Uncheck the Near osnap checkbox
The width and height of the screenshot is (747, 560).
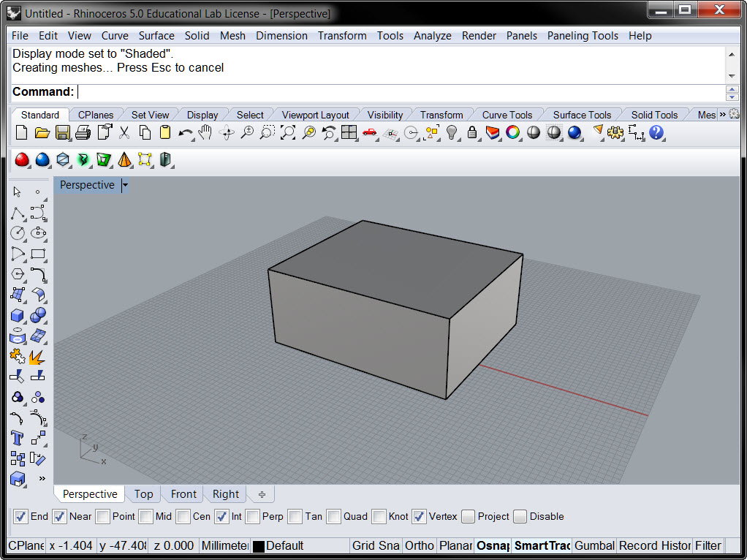(59, 516)
